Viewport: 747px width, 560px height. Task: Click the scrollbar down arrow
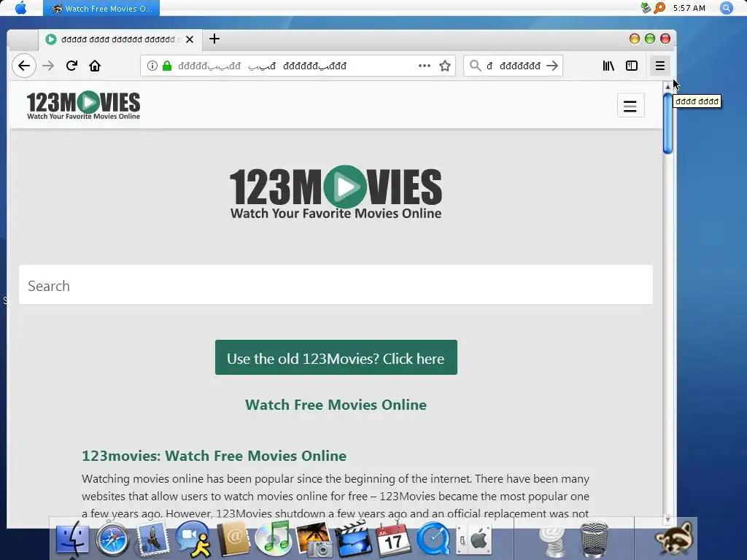click(667, 519)
